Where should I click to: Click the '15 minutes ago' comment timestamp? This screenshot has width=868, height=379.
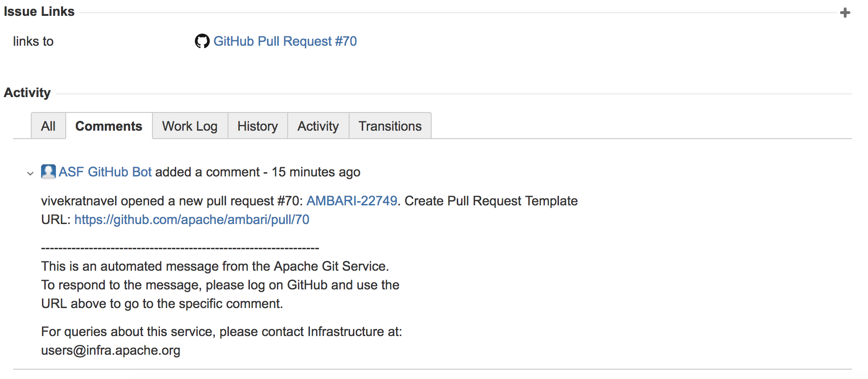point(316,172)
